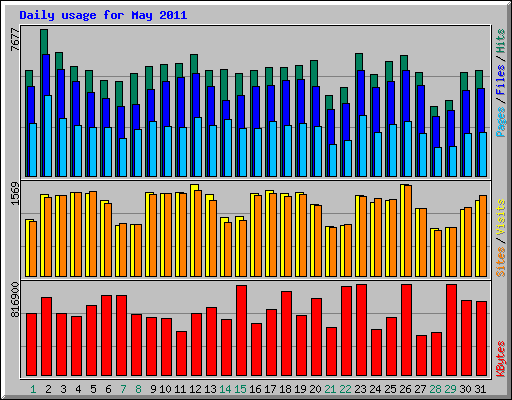Screen dimensions: 512x400
Task: Click day label 31 on x-axis
Action: coord(480,389)
